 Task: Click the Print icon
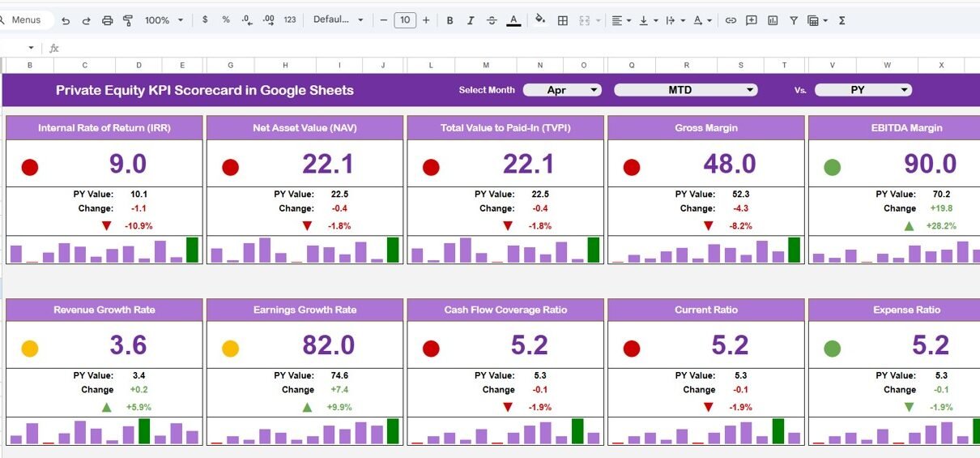coord(108,20)
